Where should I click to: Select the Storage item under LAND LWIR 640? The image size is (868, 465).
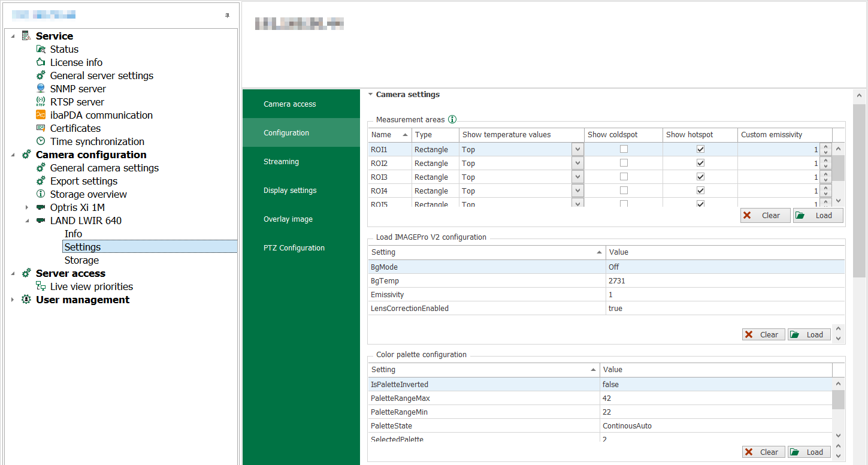tap(81, 260)
